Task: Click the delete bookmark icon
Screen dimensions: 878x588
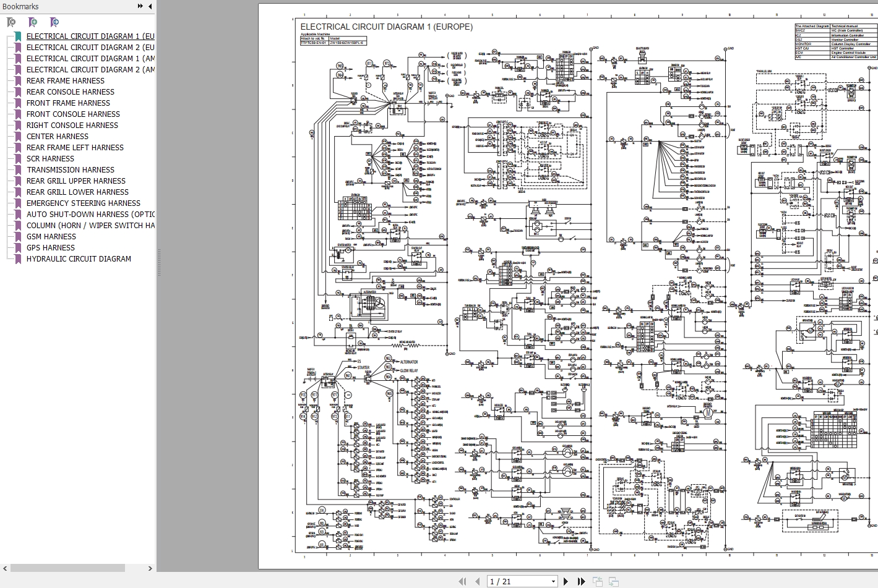Action: coord(11,22)
